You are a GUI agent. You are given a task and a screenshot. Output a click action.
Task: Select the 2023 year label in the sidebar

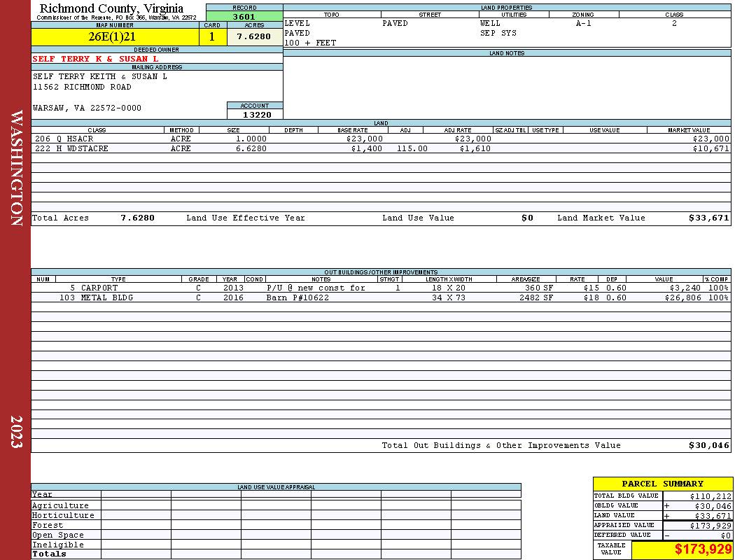point(16,432)
